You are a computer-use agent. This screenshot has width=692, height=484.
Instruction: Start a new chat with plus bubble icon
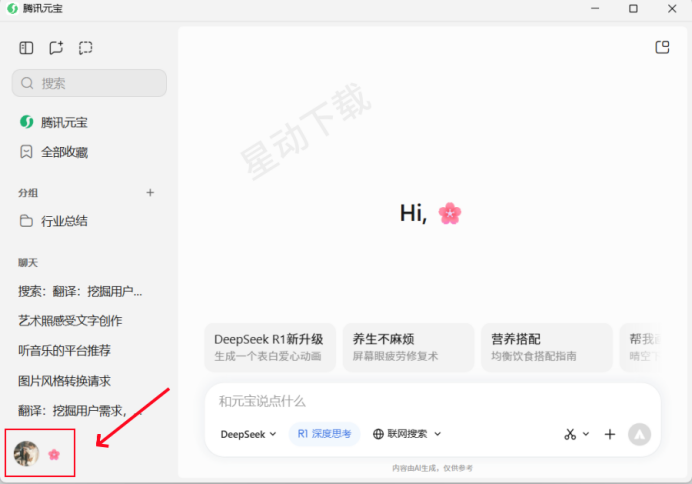point(56,48)
